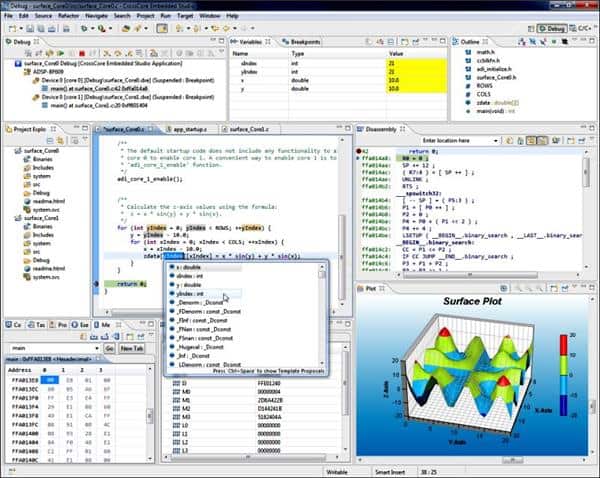The height and width of the screenshot is (478, 600).
Task: Choose 'yIndex : int' from autocomplete list
Action: tap(193, 295)
